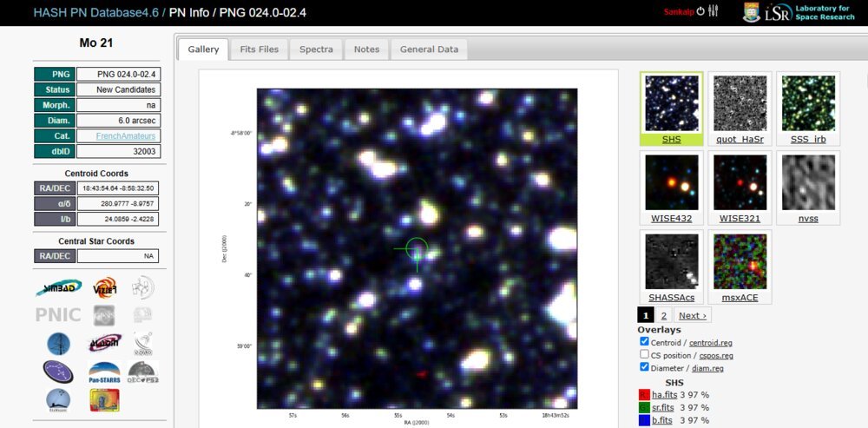The height and width of the screenshot is (428, 868).
Task: Download the centroid.reg file
Action: 711,343
